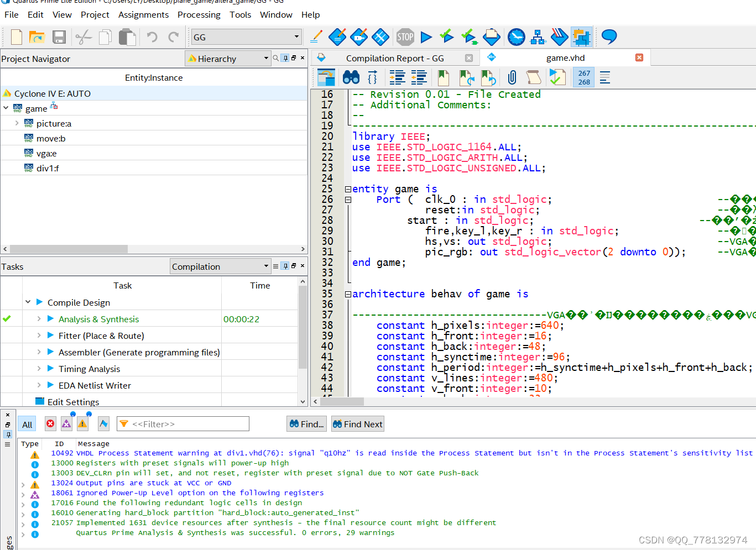Viewport: 756px width, 550px height.
Task: Open the Hierarchy view dropdown
Action: click(228, 59)
